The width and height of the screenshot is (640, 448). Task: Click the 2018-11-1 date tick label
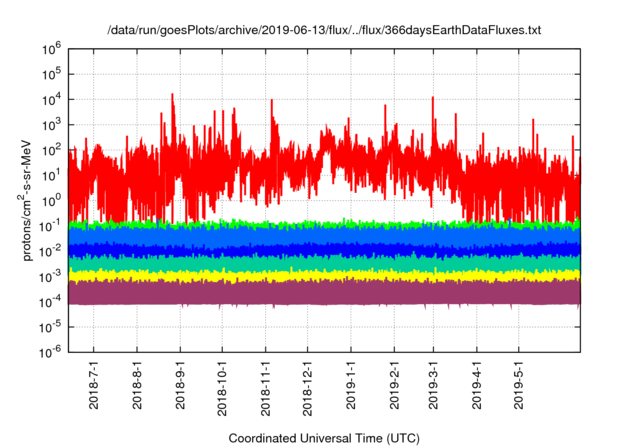[x=266, y=388]
